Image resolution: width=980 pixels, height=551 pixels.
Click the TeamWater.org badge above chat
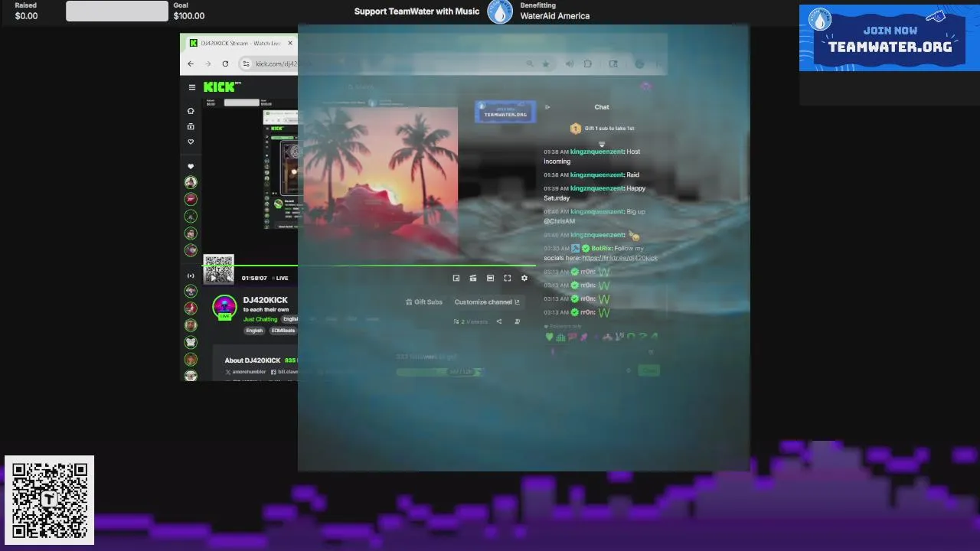(x=505, y=112)
